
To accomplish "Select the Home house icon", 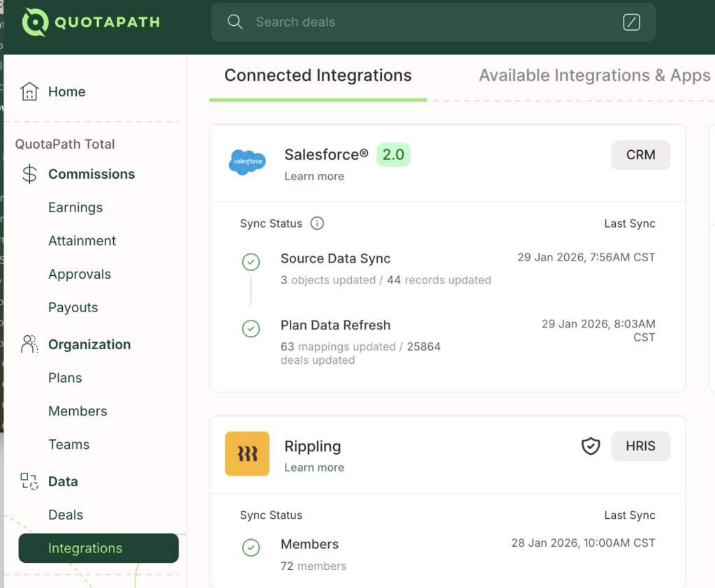I will coord(29,91).
